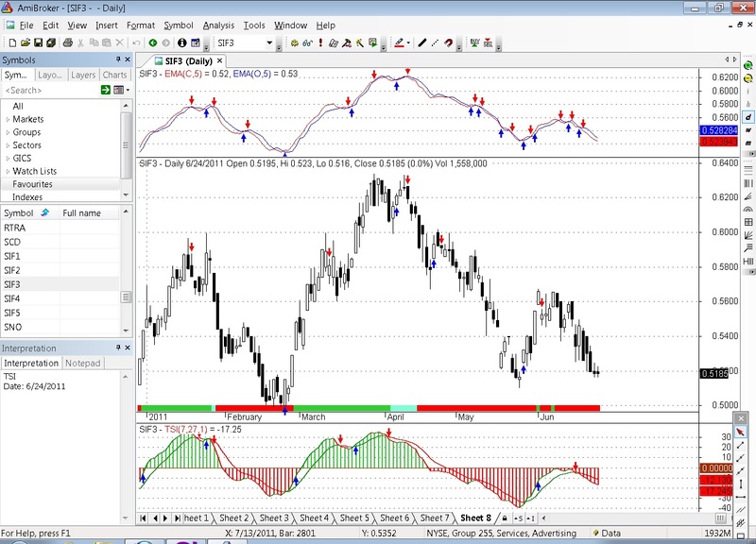Expand the Groups tree node
This screenshot has width=756, height=544.
pyautogui.click(x=8, y=132)
